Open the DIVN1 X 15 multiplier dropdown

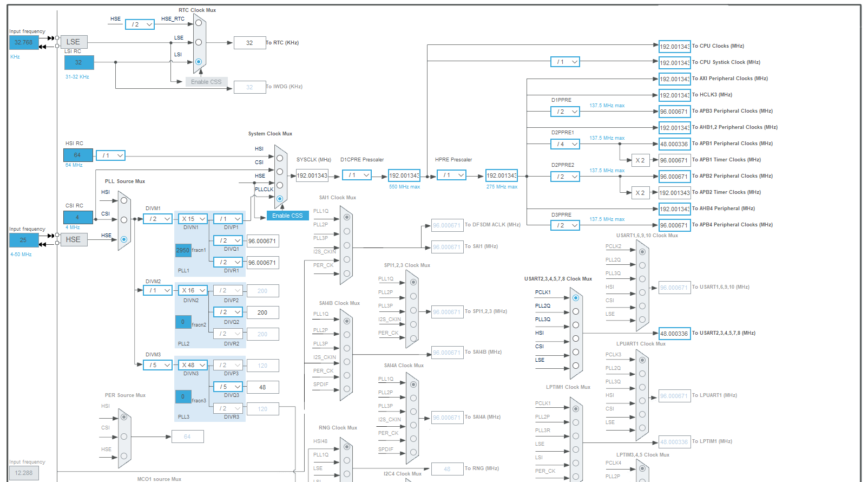pos(193,219)
